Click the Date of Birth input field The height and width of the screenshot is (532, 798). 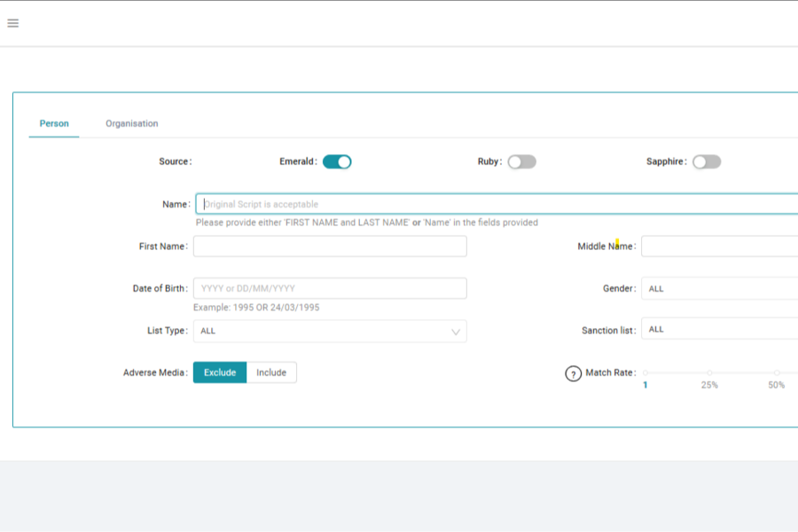(x=330, y=287)
